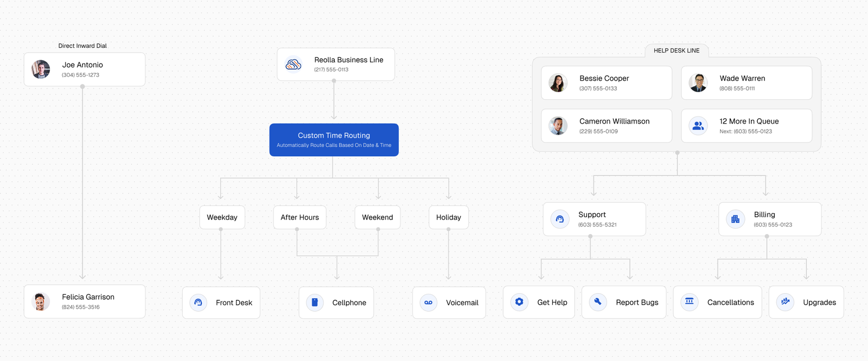Click the Report Bugs wrench icon
Screen dimensions: 868x361
(597, 302)
